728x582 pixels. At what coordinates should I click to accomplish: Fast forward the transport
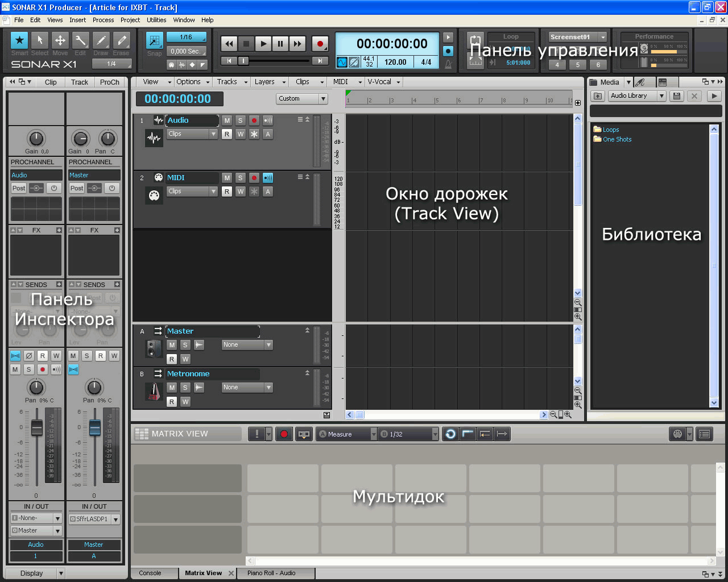pyautogui.click(x=297, y=44)
